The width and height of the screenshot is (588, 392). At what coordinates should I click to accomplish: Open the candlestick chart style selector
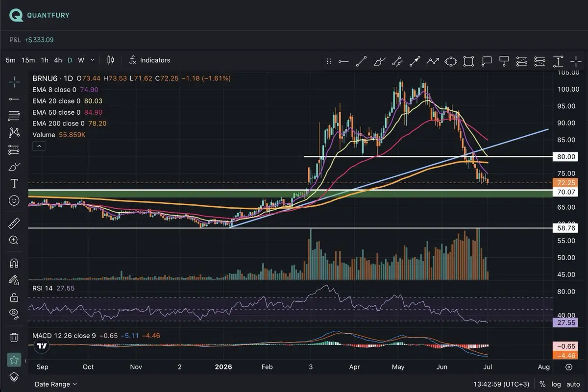[110, 60]
